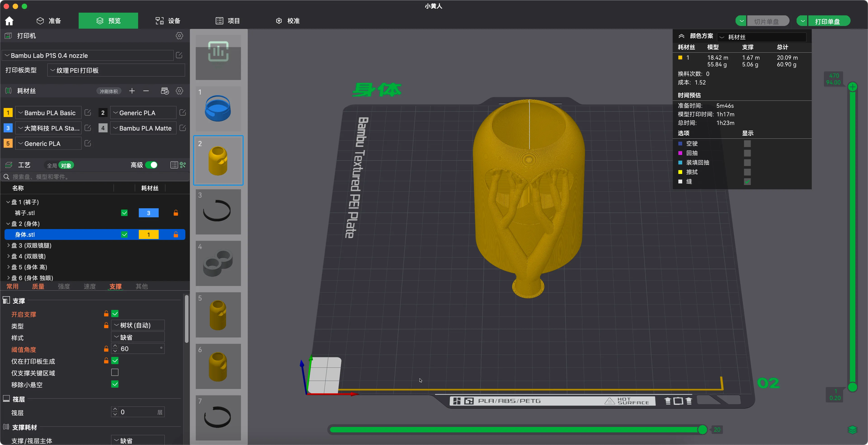The width and height of the screenshot is (868, 445).
Task: Click the 筏层 raft layers input
Action: [x=138, y=412]
